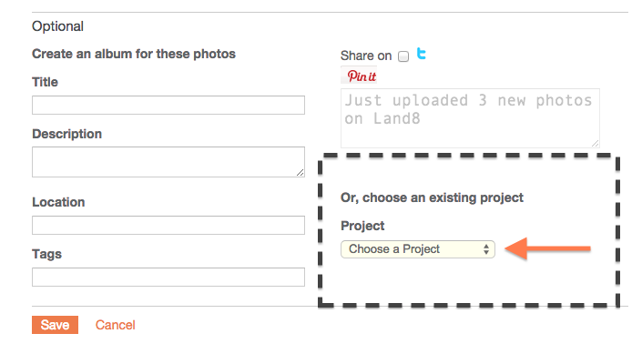Toggle the Share on checkbox

(x=403, y=56)
